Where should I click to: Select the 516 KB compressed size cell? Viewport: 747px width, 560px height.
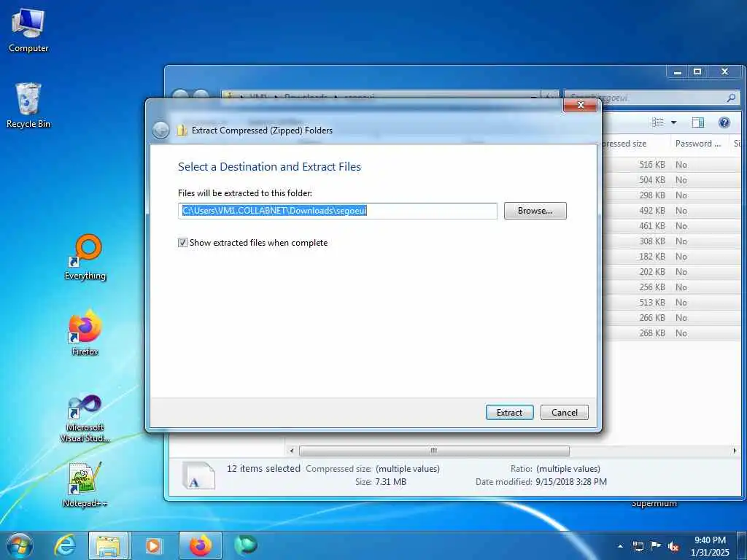click(651, 165)
